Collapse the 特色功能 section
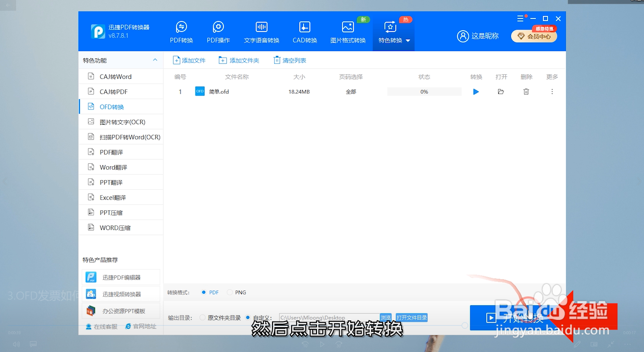Image resolution: width=644 pixels, height=352 pixels. (x=155, y=60)
